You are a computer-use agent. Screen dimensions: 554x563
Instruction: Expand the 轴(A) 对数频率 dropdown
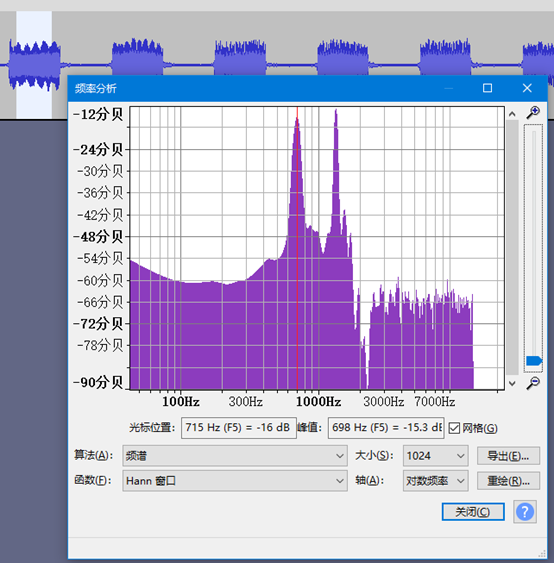(436, 480)
